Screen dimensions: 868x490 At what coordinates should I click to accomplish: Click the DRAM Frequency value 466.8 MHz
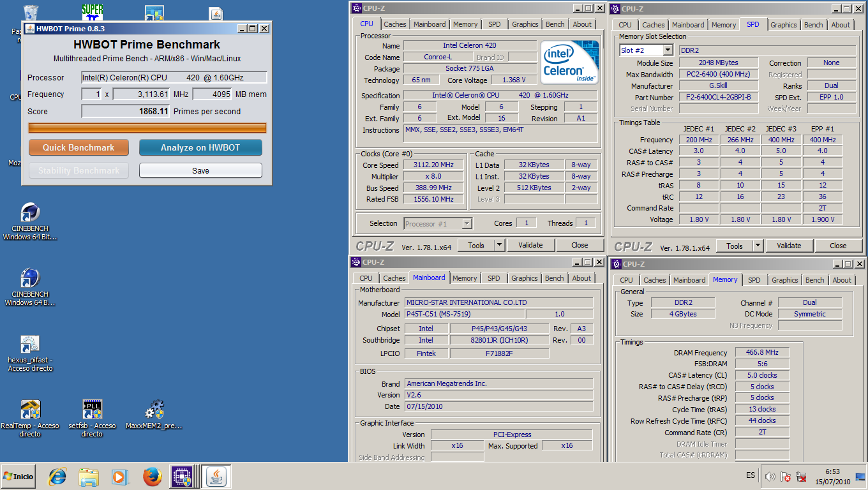[x=762, y=352]
